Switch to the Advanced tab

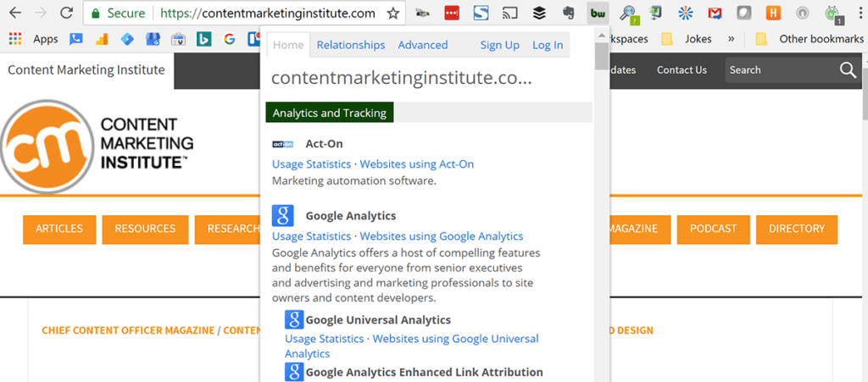pos(422,45)
